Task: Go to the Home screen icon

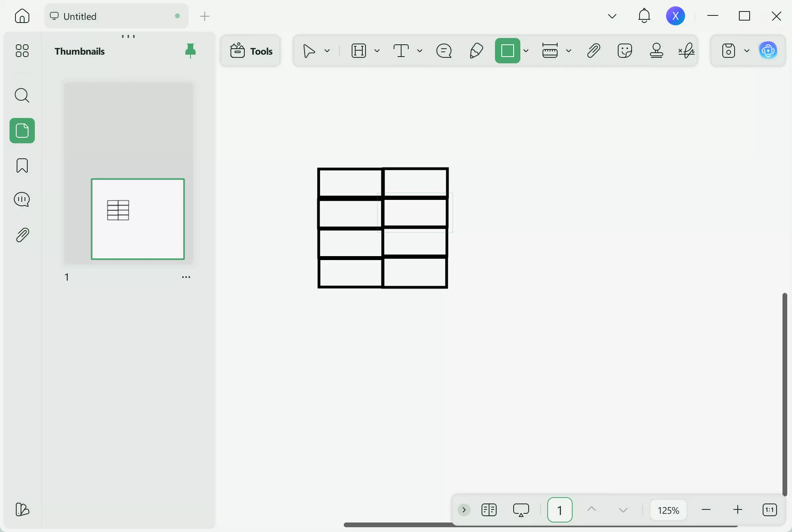Action: 22,16
